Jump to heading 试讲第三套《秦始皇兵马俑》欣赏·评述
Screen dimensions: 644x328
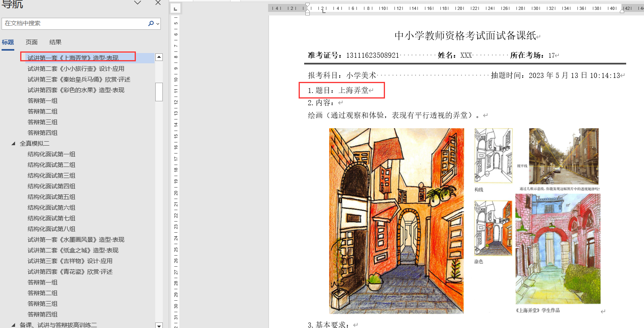(79, 80)
